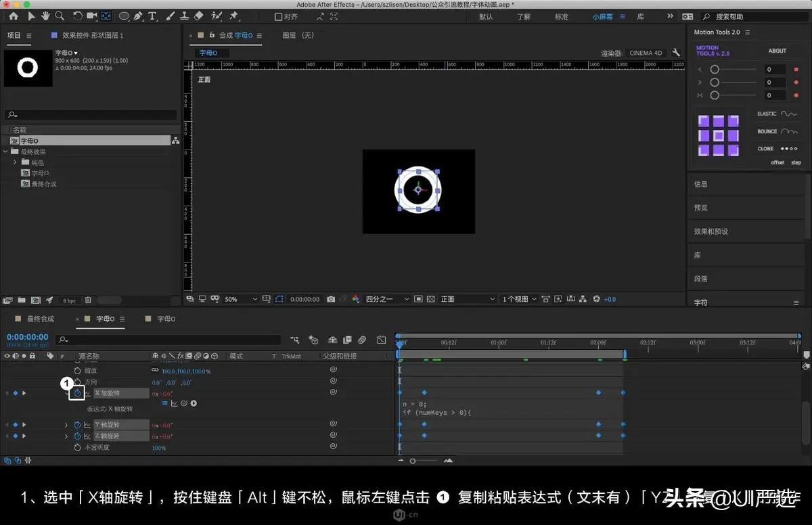The width and height of the screenshot is (812, 525).
Task: Click the ABOUT button in Motion Tools
Action: (x=777, y=51)
